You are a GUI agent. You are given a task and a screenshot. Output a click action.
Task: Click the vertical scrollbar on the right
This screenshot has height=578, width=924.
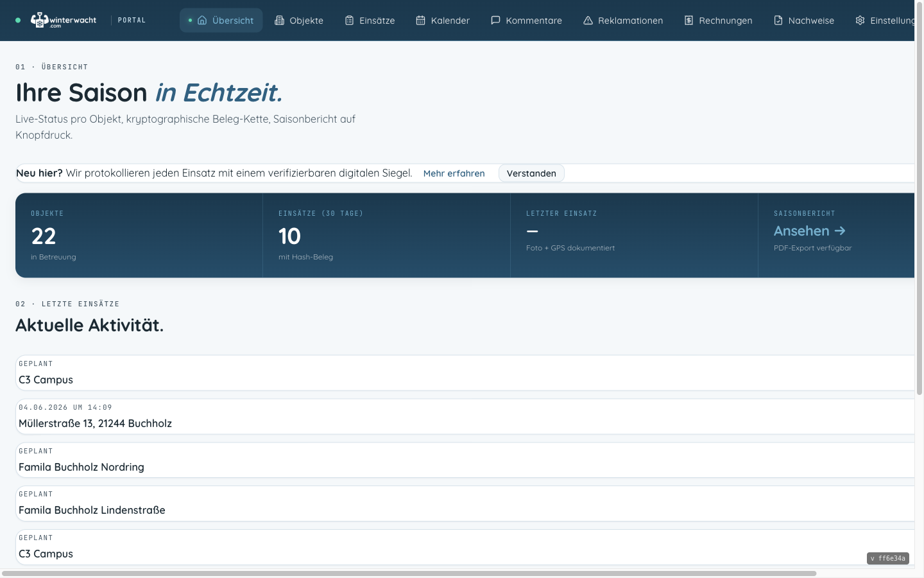920,199
